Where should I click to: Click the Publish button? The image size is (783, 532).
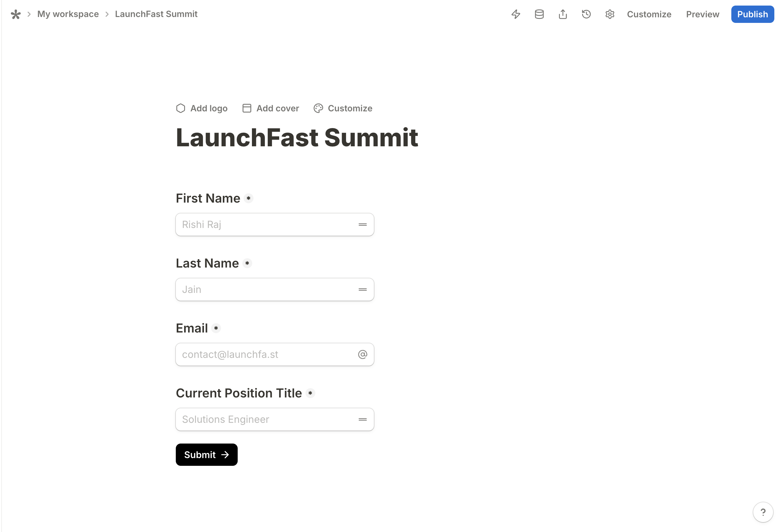pyautogui.click(x=752, y=14)
